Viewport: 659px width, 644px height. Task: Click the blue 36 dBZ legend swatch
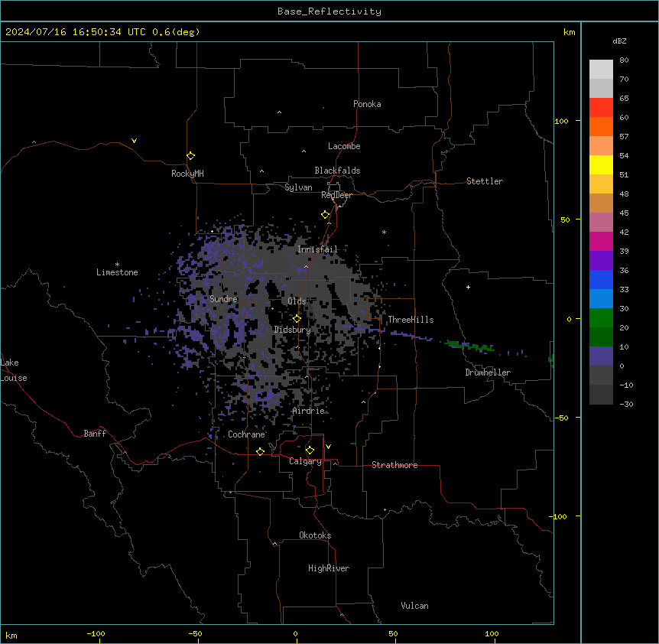(x=601, y=279)
